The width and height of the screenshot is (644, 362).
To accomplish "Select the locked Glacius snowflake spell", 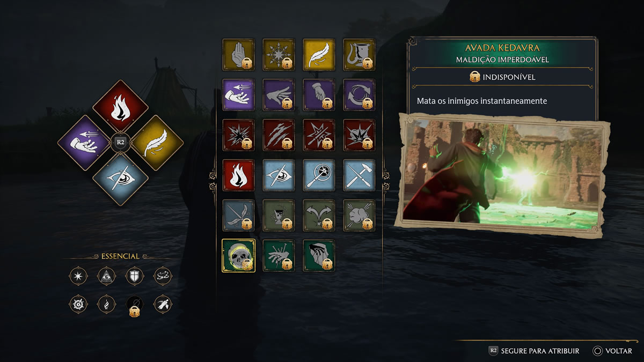I will click(279, 55).
